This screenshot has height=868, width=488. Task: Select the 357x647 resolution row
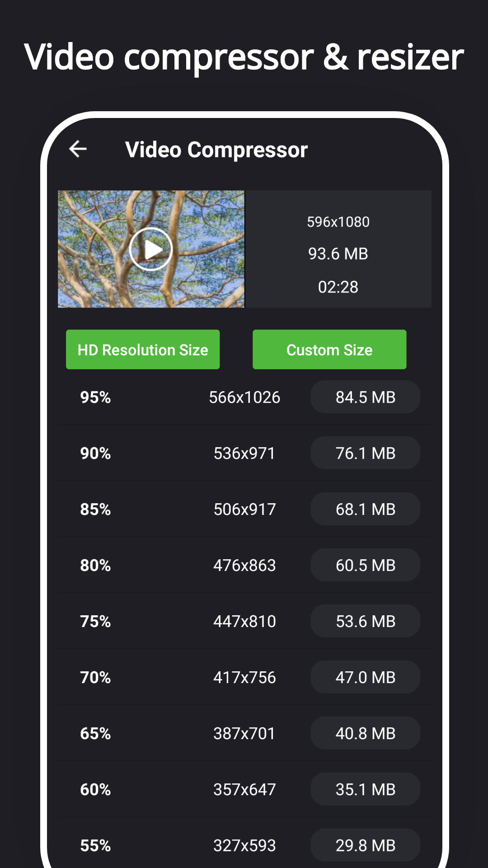point(244,789)
